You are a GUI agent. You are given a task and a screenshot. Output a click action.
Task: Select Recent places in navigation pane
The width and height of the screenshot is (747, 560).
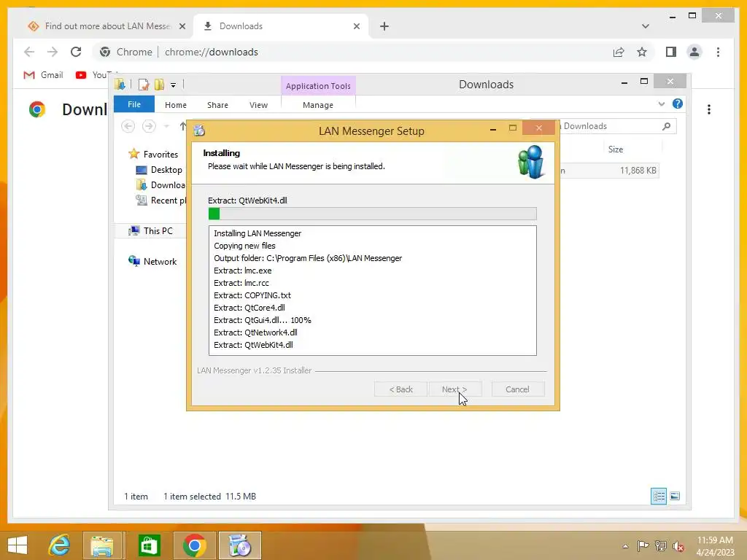[161, 201]
